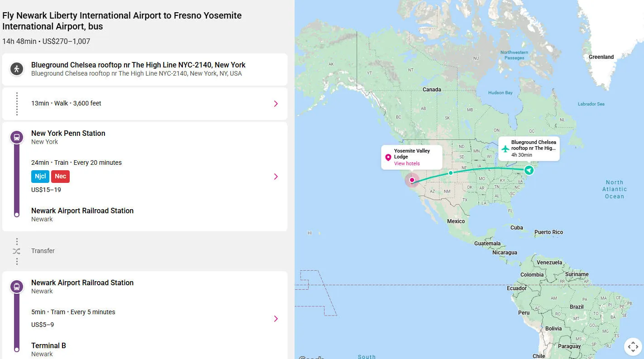Click the Blueground Chelsea map tooltip

533,148
